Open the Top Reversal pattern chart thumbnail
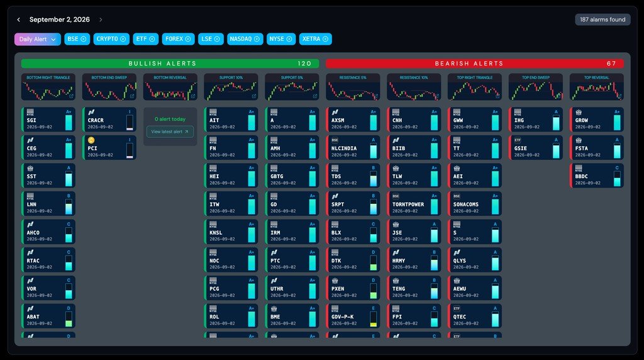644x360 pixels. point(596,87)
